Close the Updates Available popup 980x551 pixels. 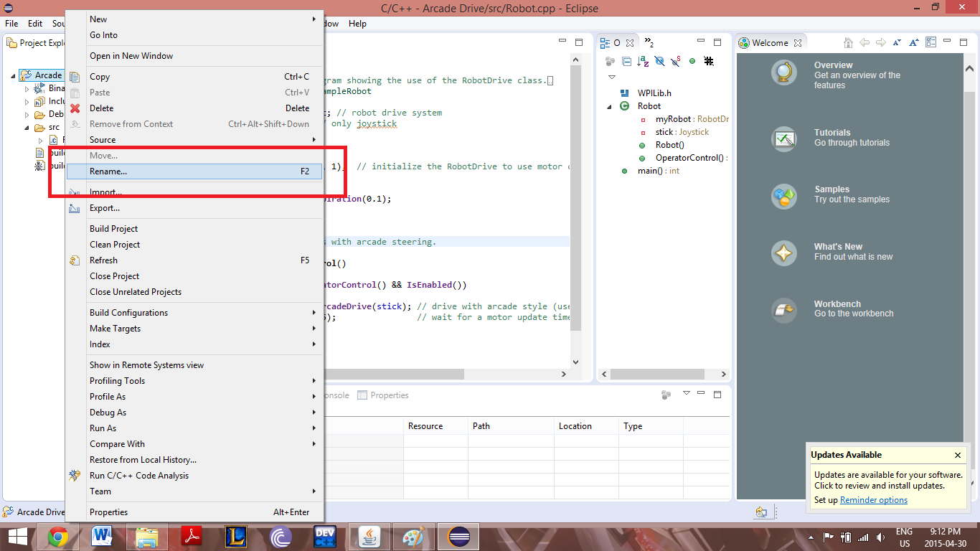pos(958,455)
